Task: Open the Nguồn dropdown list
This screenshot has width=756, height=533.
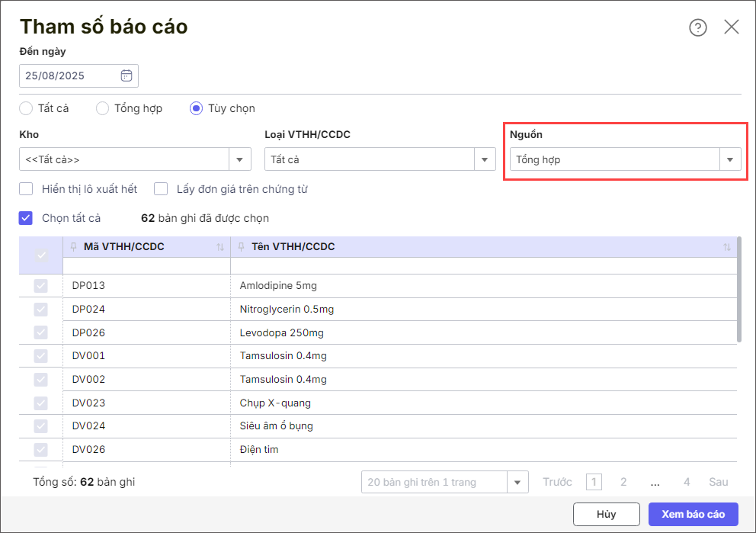Action: 730,159
